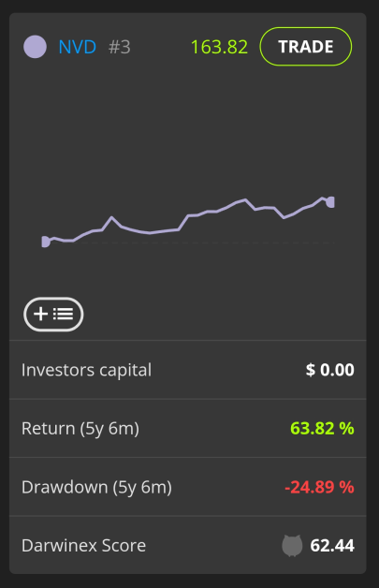
Task: Click the list lines icon beside the plus
Action: [x=63, y=314]
